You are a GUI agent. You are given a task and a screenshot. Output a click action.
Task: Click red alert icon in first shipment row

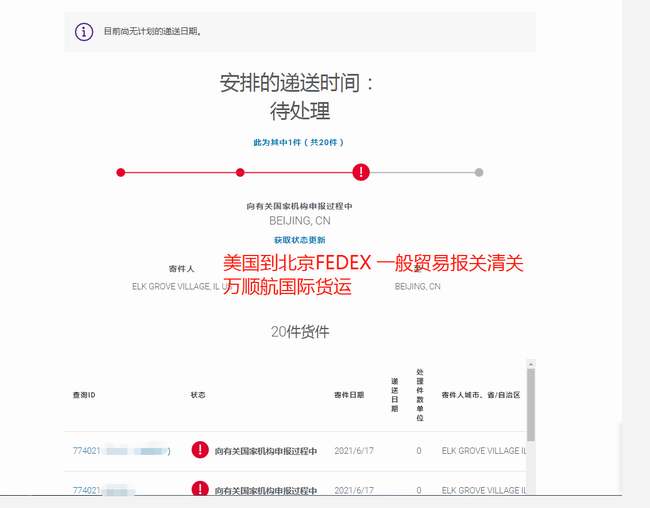[200, 450]
